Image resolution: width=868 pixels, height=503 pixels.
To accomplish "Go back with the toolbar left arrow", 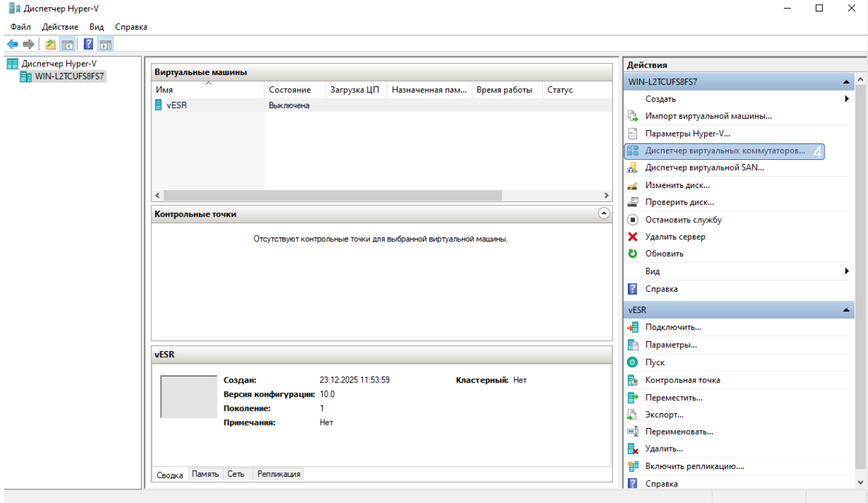I will coord(12,45).
